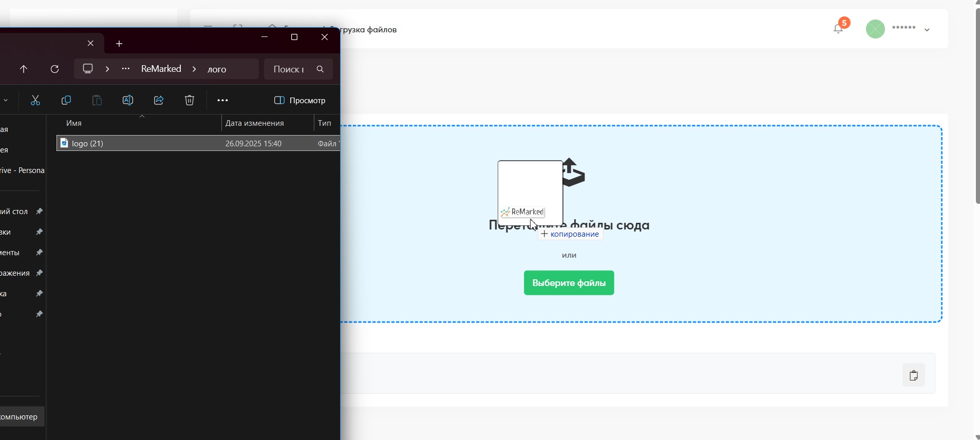Click the лого breadcrumb segment
This screenshot has height=440, width=980.
tap(217, 69)
